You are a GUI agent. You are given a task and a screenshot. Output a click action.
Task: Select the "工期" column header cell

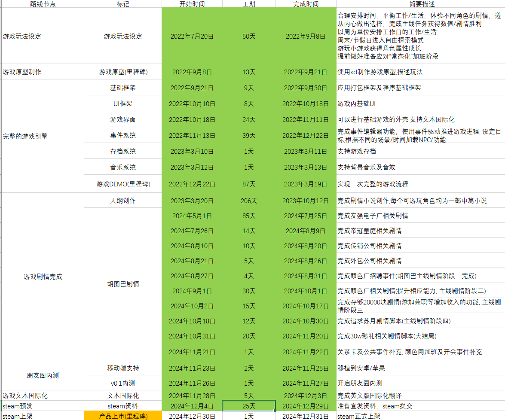tap(249, 4)
